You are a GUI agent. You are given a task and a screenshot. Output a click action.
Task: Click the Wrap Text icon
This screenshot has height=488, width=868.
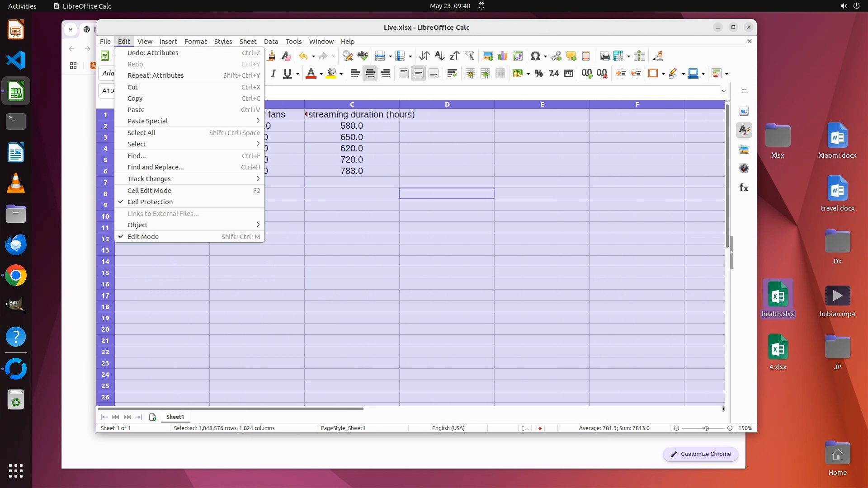452,74
